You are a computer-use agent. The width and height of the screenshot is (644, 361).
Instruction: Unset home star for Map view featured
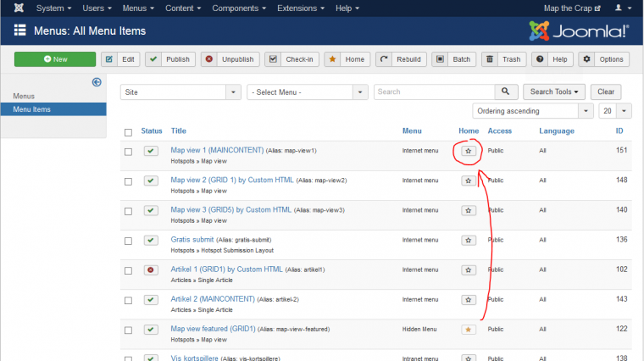[468, 329]
